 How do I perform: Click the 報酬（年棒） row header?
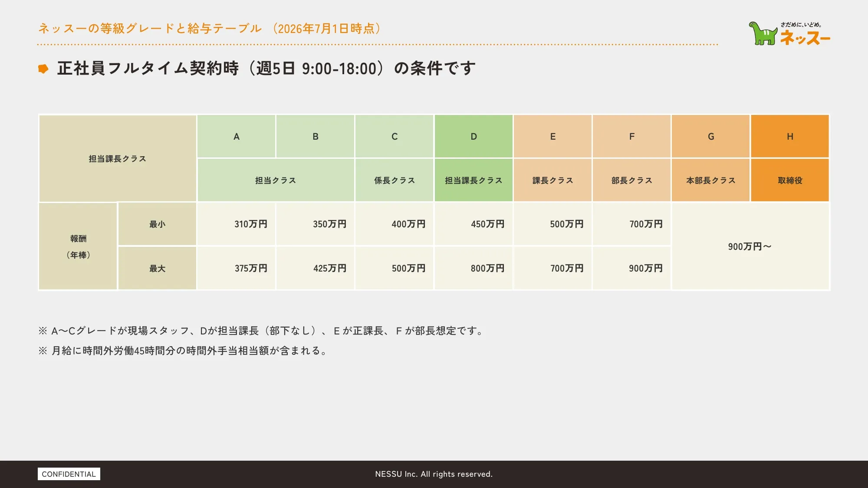click(x=78, y=246)
